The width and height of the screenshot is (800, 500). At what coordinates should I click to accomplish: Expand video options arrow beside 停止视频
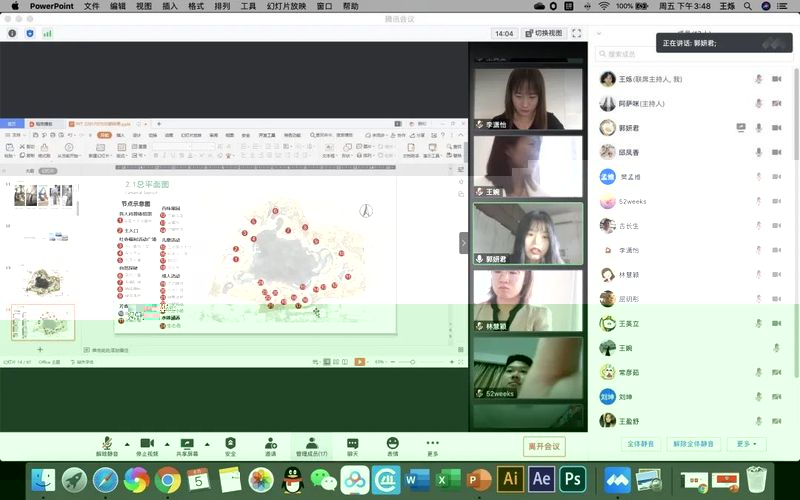[167, 444]
